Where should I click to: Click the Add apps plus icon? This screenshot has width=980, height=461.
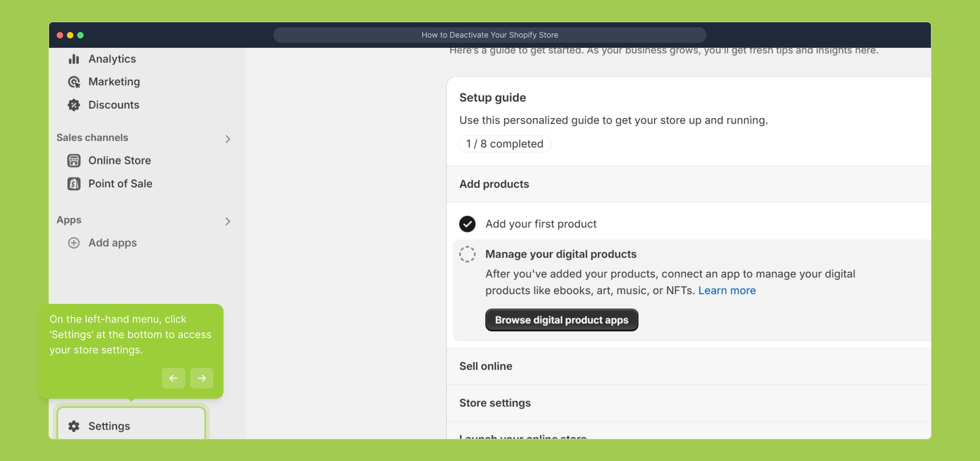(x=74, y=243)
